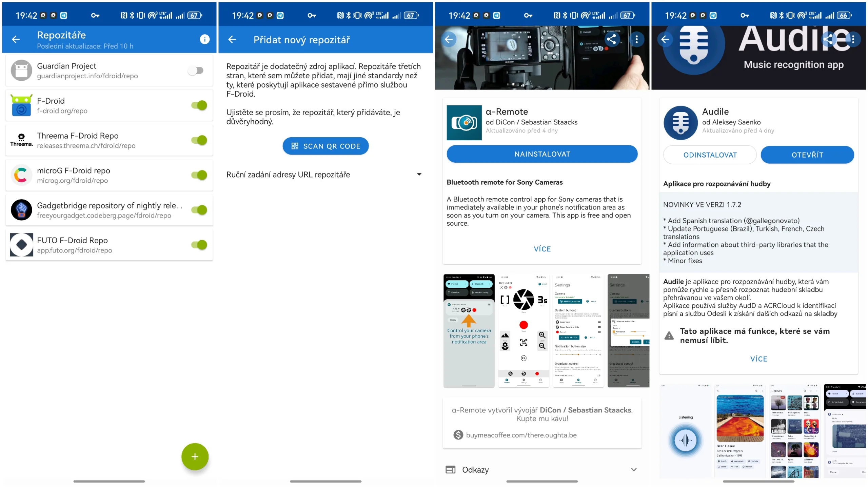This screenshot has height=488, width=868.
Task: Share the α-Remote app
Action: click(x=611, y=39)
